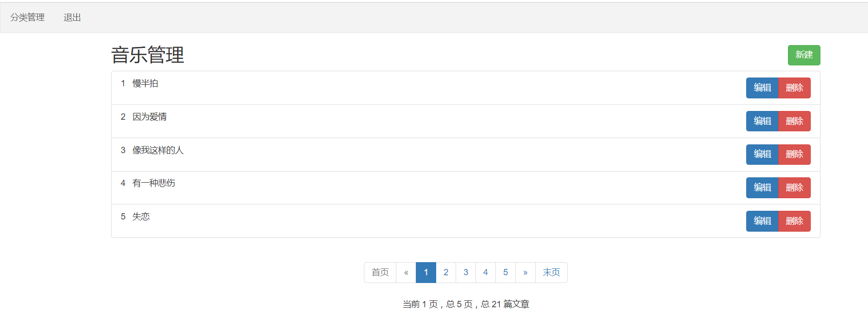Edit the song 因为爱情
Screen dimensions: 868x330
pos(762,121)
